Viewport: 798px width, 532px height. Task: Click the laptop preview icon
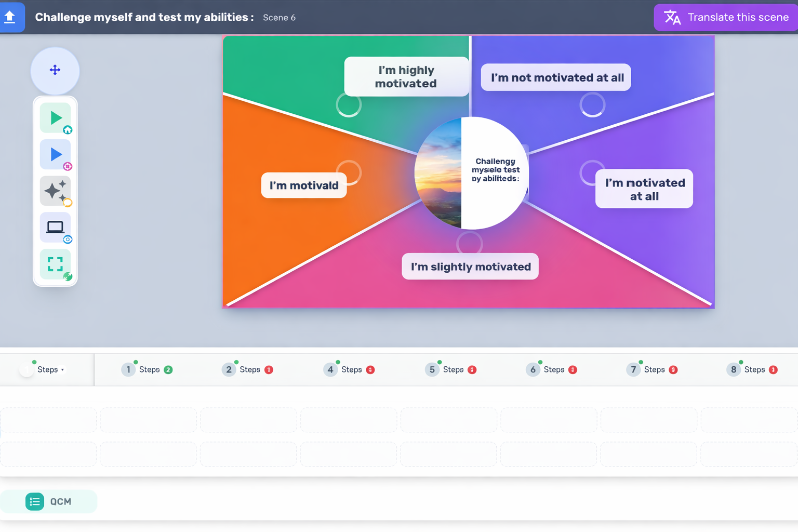[55, 227]
